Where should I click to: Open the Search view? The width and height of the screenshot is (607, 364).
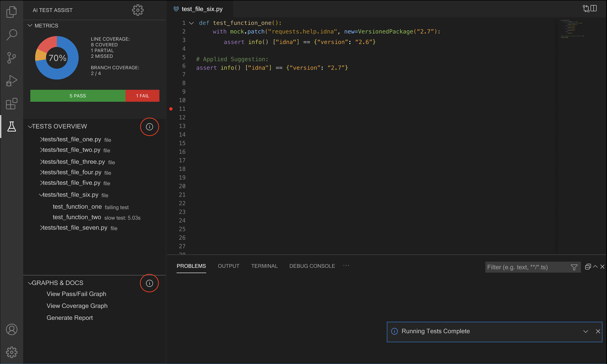[x=11, y=34]
